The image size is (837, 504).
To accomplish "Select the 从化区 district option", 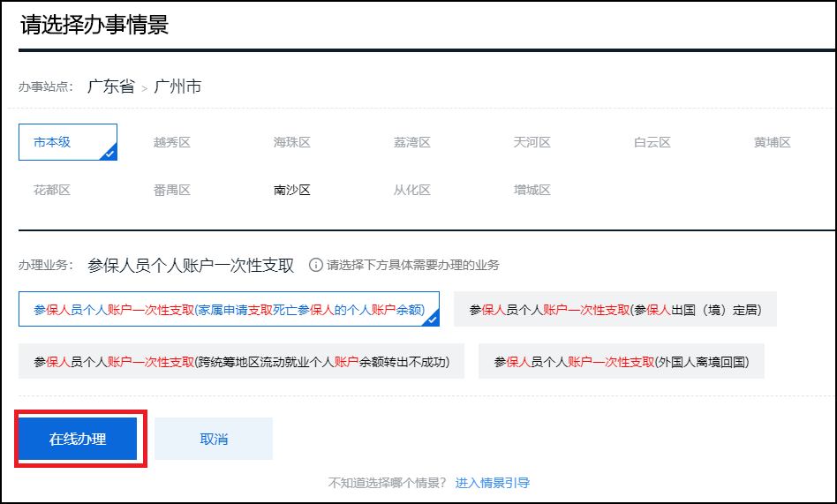I will 412,190.
